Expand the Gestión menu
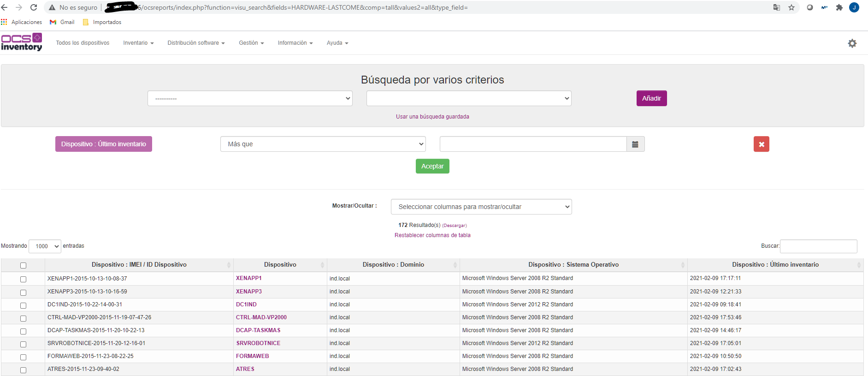This screenshot has height=376, width=868. click(x=251, y=43)
